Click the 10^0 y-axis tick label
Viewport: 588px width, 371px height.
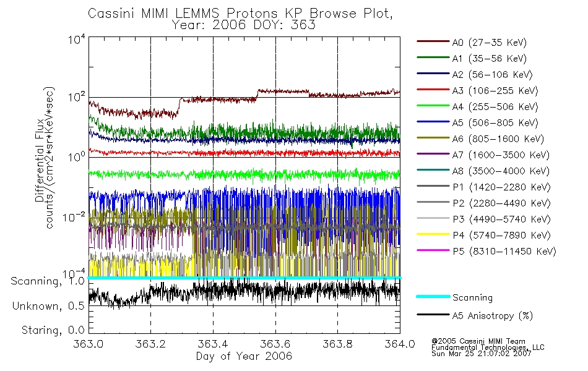77,156
